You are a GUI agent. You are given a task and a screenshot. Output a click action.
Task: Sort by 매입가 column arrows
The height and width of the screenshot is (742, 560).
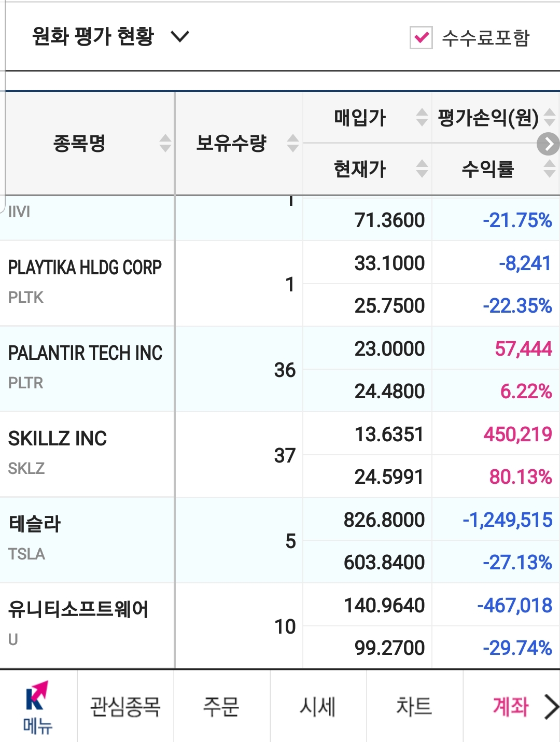[422, 117]
